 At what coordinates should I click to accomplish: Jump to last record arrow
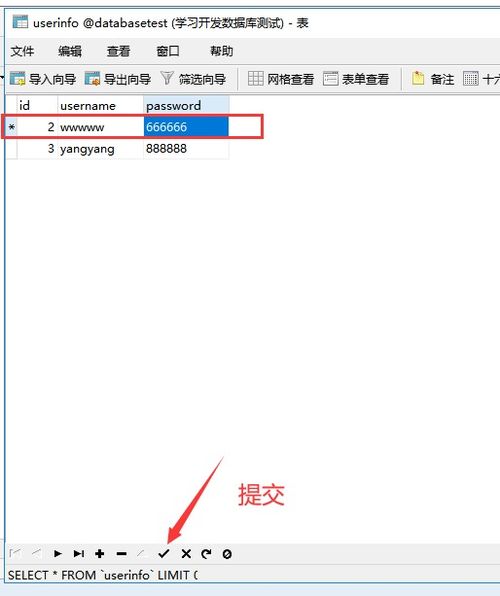(79, 554)
